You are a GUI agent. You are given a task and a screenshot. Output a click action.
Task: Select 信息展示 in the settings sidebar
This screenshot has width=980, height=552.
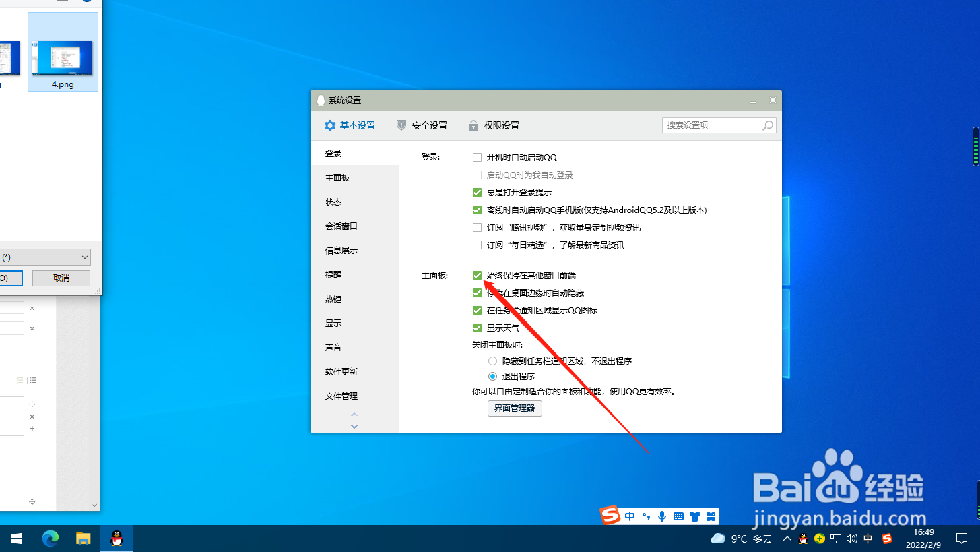[354, 251]
